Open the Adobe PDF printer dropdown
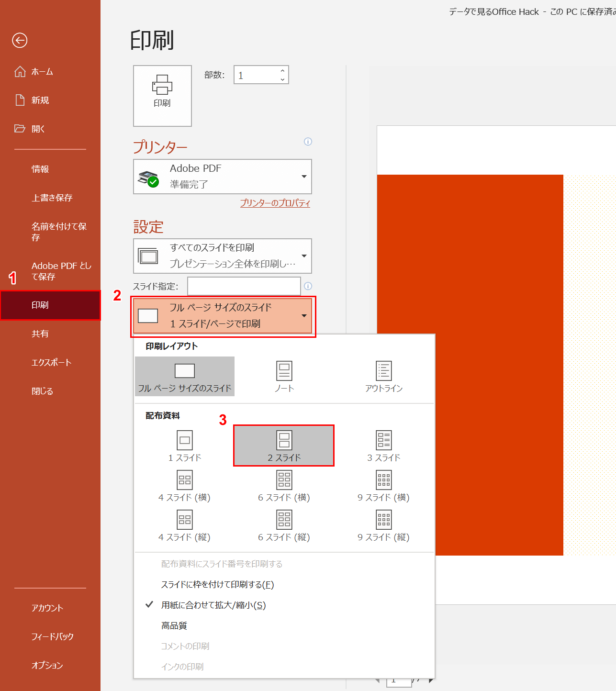The image size is (616, 691). pyautogui.click(x=223, y=177)
